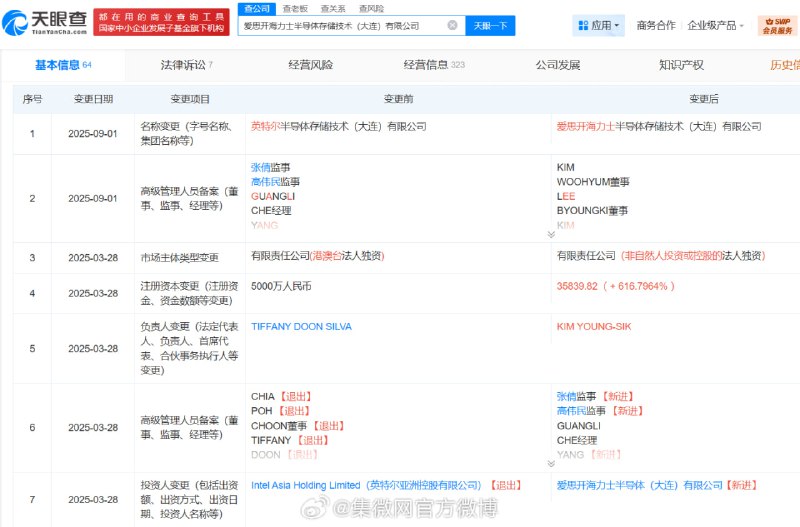Click date 2025-03-28 in row 4
Image resolution: width=800 pixels, height=527 pixels.
pyautogui.click(x=93, y=293)
